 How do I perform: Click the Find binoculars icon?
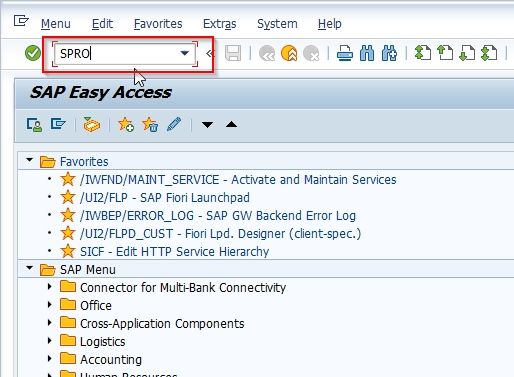(367, 53)
